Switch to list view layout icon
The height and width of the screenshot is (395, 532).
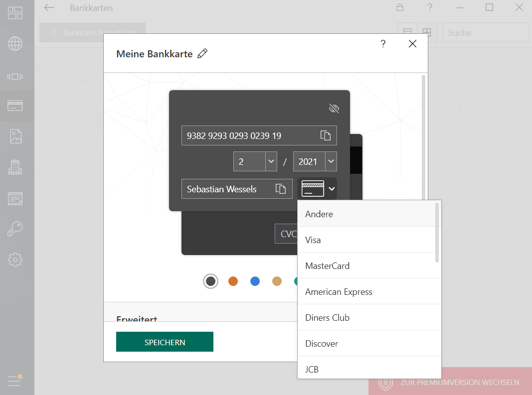coord(407,32)
